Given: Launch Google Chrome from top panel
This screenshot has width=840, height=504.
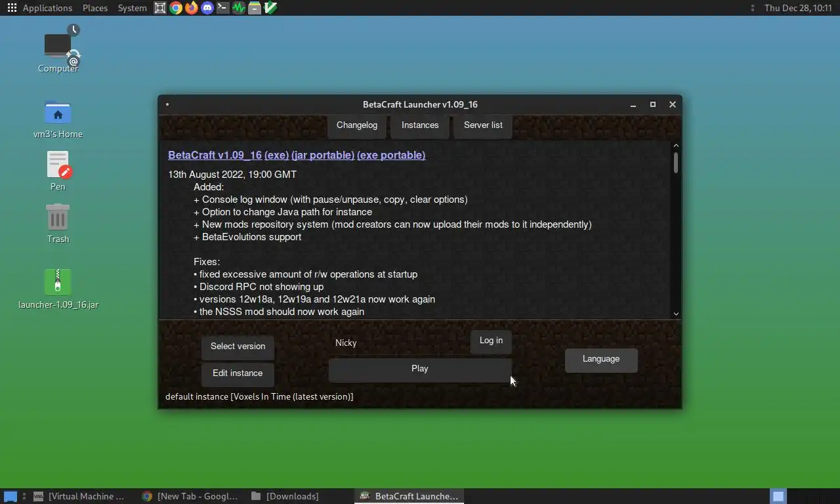Looking at the screenshot, I should pyautogui.click(x=176, y=8).
